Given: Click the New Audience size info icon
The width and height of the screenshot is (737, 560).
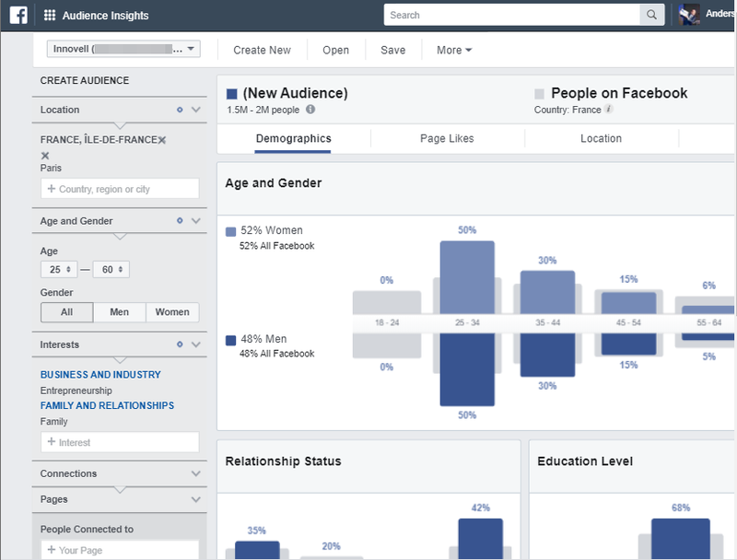Looking at the screenshot, I should 310,109.
